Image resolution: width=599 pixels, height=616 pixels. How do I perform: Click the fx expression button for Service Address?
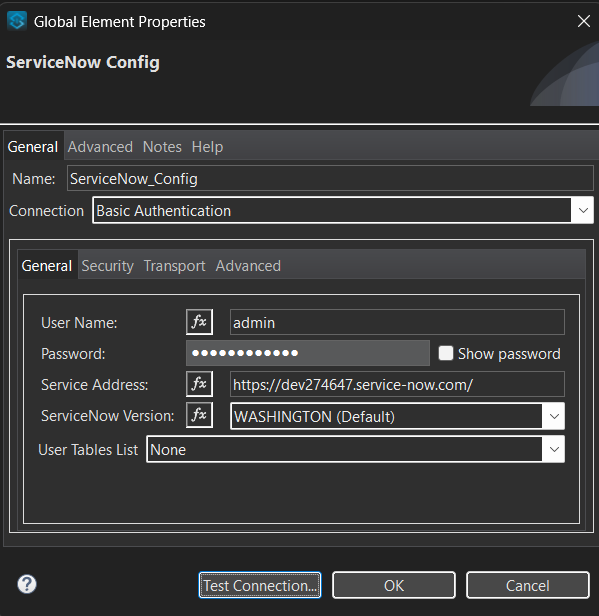tap(200, 384)
